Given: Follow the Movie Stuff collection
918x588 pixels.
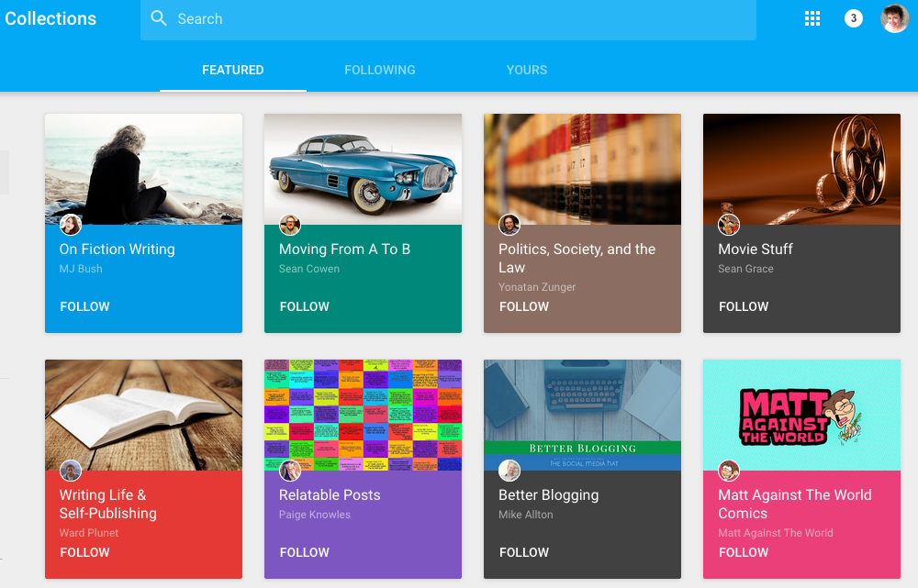Looking at the screenshot, I should 744,306.
